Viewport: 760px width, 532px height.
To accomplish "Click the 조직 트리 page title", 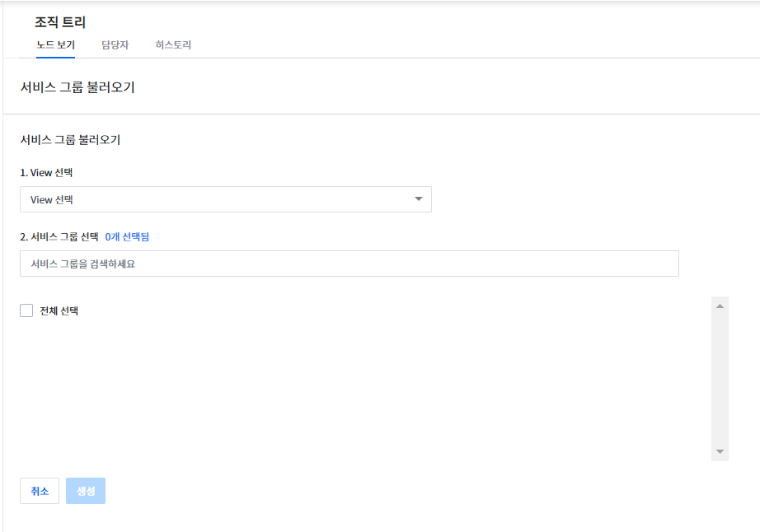I will tap(60, 22).
